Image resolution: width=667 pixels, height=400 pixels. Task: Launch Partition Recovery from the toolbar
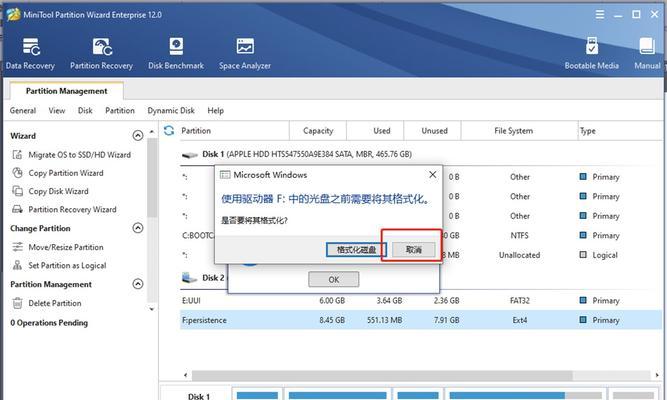101,54
